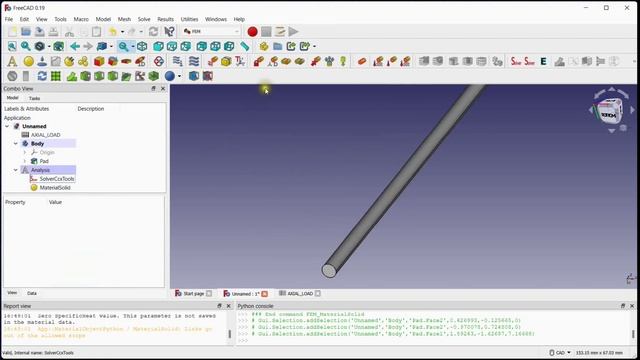
Task: Add force constraint tool
Action: (316, 61)
